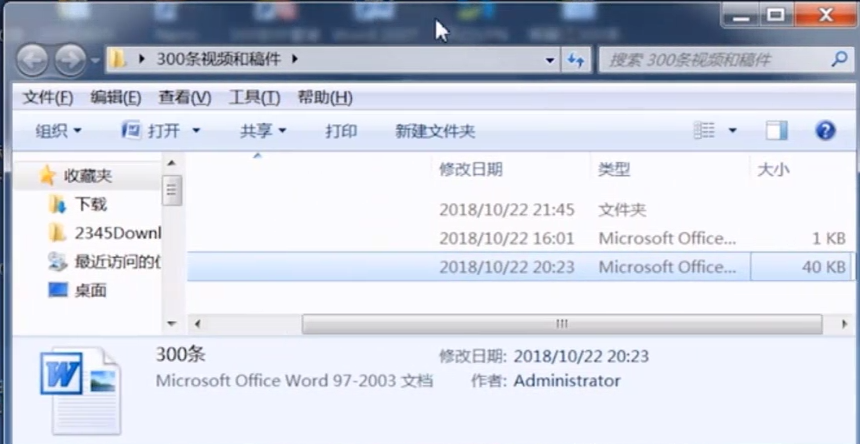
Task: Click horizontal scrollbar right arrow
Action: pos(845,324)
